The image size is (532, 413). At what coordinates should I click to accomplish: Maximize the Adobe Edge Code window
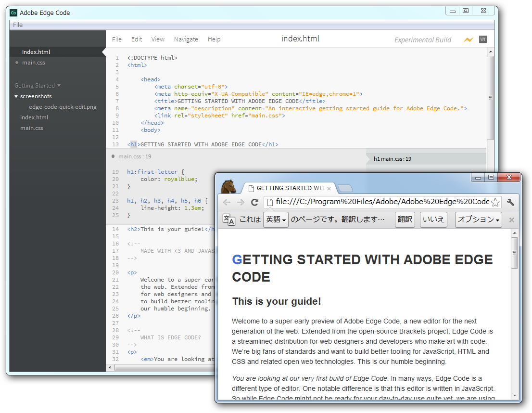click(466, 11)
